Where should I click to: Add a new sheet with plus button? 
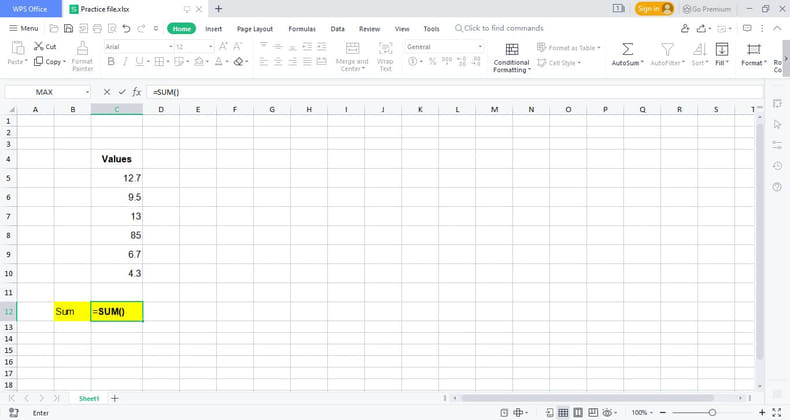click(115, 398)
